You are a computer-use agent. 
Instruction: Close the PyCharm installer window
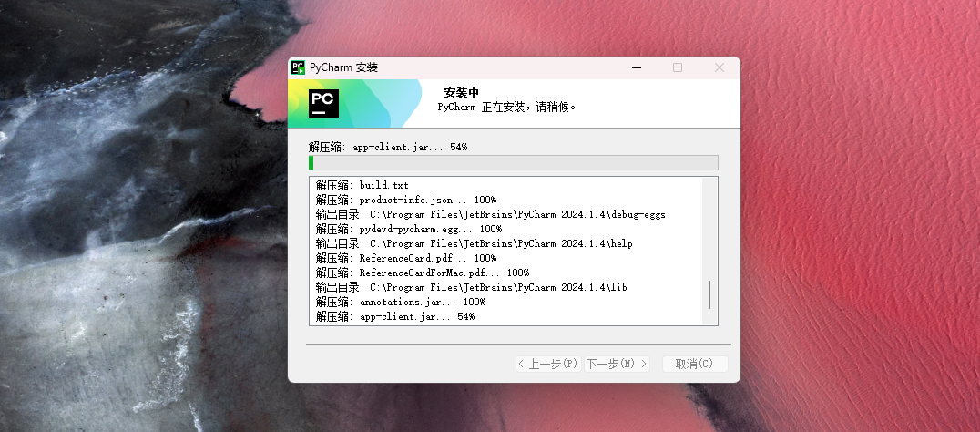point(720,67)
